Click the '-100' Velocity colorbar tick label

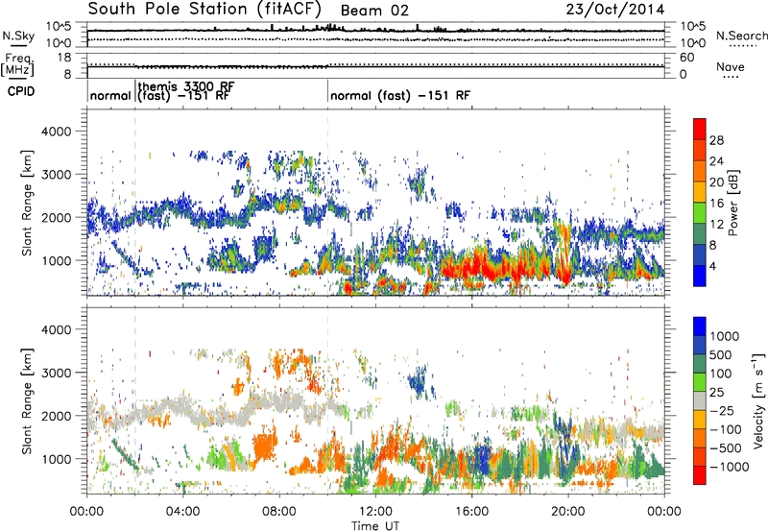point(726,429)
